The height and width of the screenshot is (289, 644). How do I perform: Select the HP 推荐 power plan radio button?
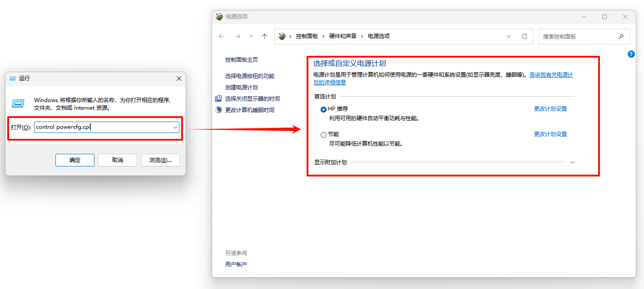tap(323, 109)
